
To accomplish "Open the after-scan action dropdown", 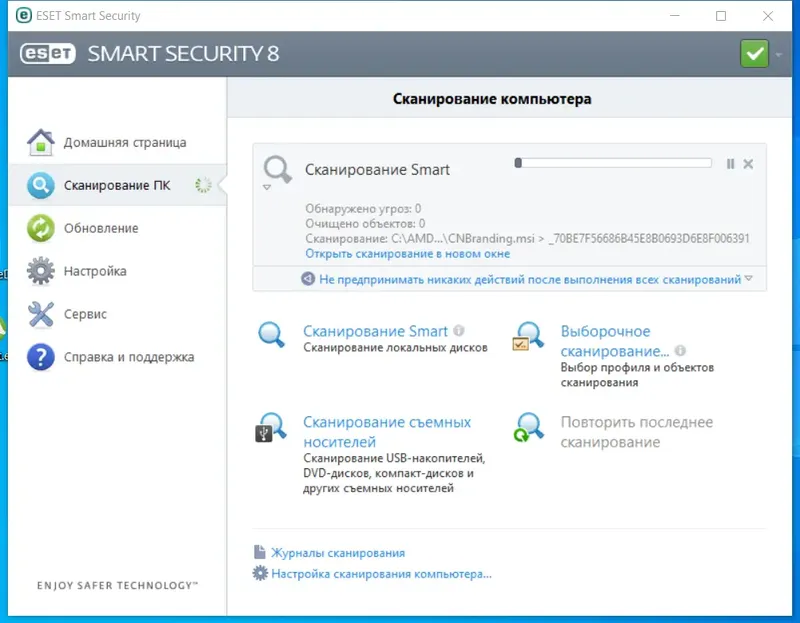I will coord(748,279).
